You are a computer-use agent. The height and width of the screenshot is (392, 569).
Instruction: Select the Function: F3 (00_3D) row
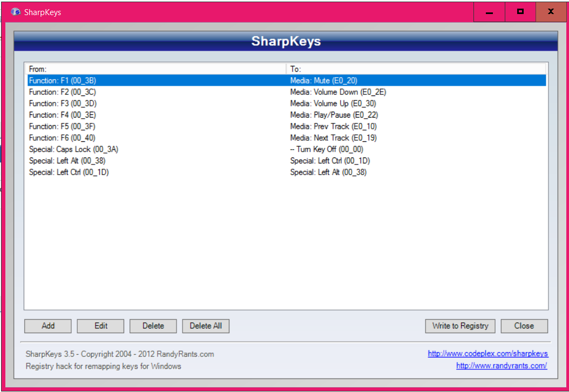pyautogui.click(x=287, y=103)
